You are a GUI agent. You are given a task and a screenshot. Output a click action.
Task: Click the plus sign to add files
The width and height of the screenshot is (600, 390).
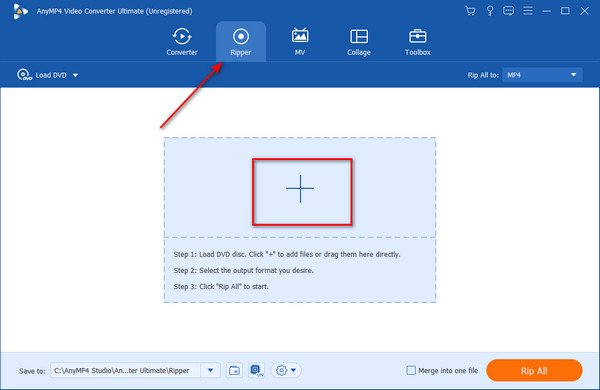click(300, 189)
